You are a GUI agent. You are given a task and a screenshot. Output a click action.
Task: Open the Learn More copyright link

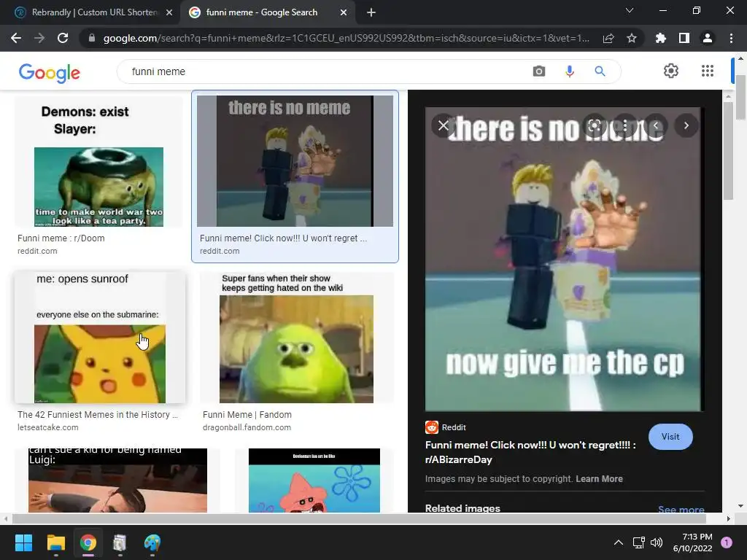[600, 478]
